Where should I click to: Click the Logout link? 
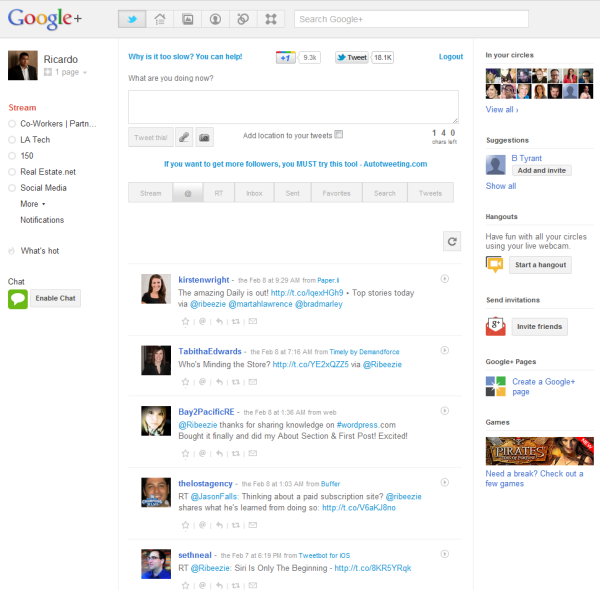pos(451,57)
